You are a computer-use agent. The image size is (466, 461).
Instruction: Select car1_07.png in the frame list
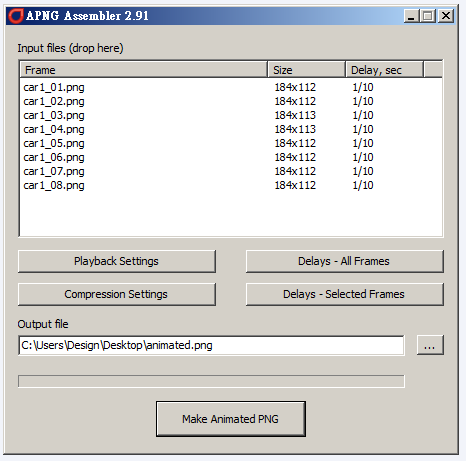(x=54, y=171)
